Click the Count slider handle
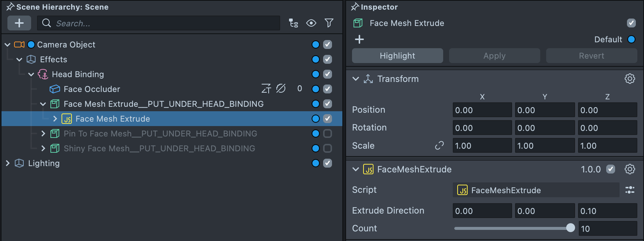The height and width of the screenshot is (241, 644). tap(571, 228)
